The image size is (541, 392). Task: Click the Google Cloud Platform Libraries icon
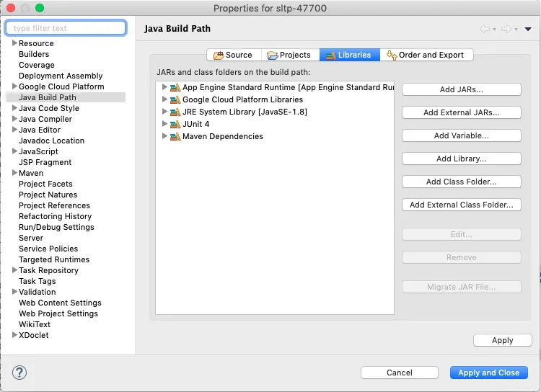[175, 99]
